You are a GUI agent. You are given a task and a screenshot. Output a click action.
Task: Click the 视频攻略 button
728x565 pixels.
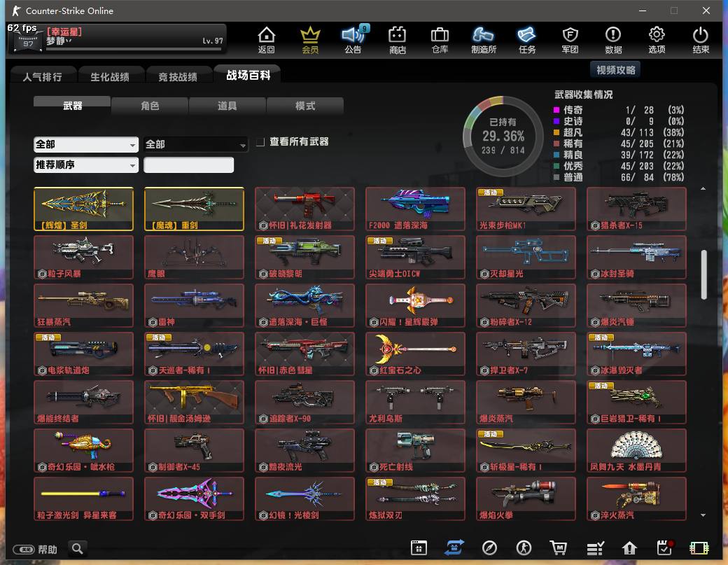point(615,69)
